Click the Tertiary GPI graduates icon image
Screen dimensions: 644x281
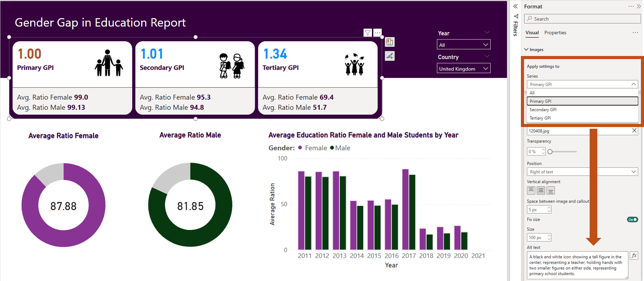[354, 64]
